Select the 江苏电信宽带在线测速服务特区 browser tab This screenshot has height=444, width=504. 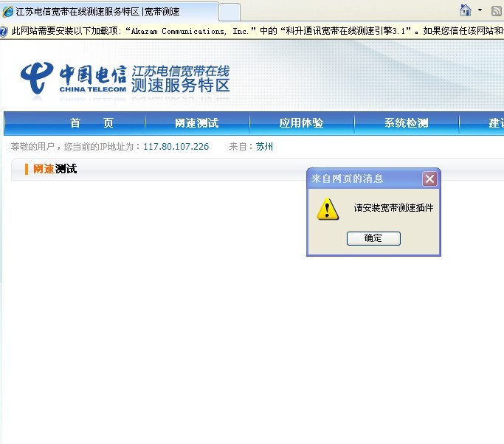(109, 12)
